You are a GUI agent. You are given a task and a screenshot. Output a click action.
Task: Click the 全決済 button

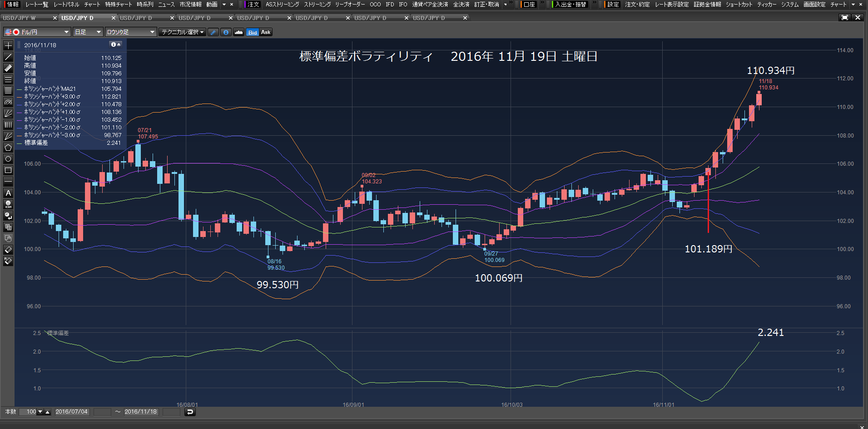pyautogui.click(x=461, y=5)
